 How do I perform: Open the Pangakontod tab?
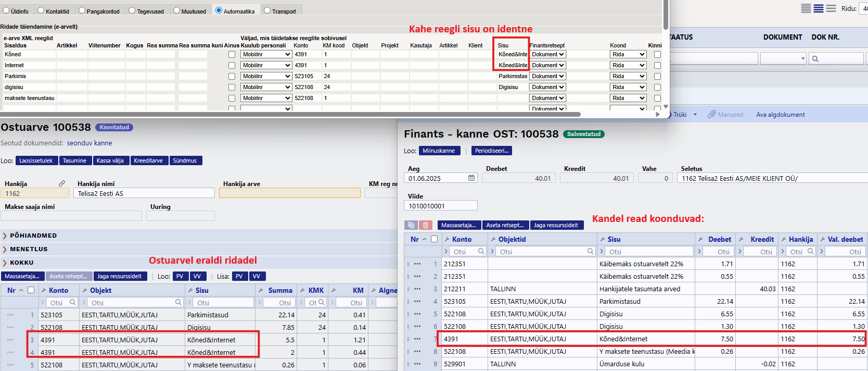(x=82, y=10)
